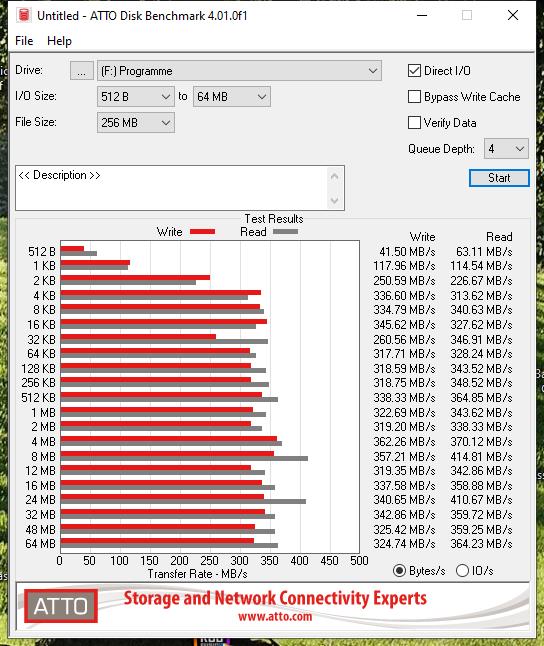
Task: Click the 63.11 MB/s read value
Action: [484, 252]
